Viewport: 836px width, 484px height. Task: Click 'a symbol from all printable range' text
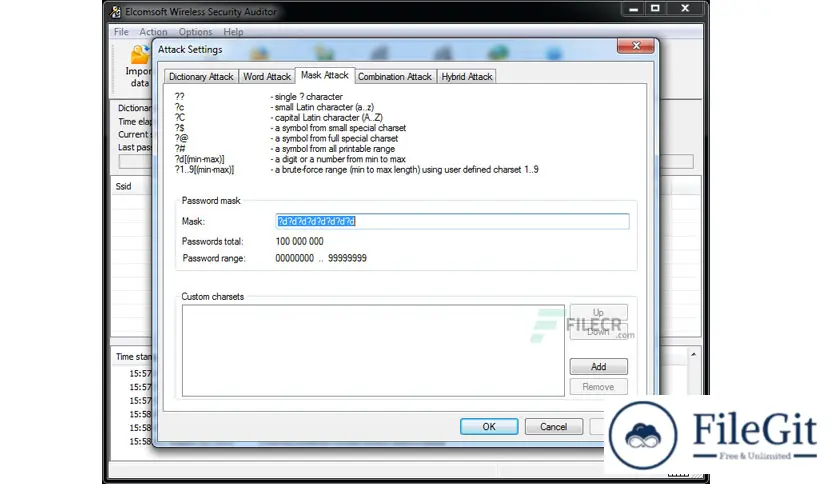335,149
